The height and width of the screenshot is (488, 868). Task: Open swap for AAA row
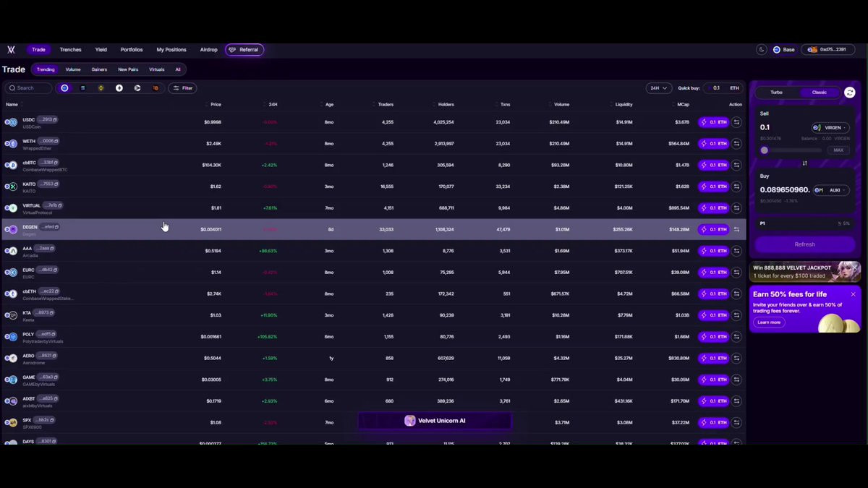tap(736, 251)
